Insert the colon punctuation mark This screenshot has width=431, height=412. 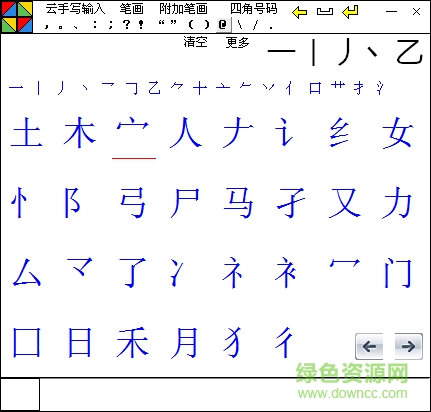point(95,24)
